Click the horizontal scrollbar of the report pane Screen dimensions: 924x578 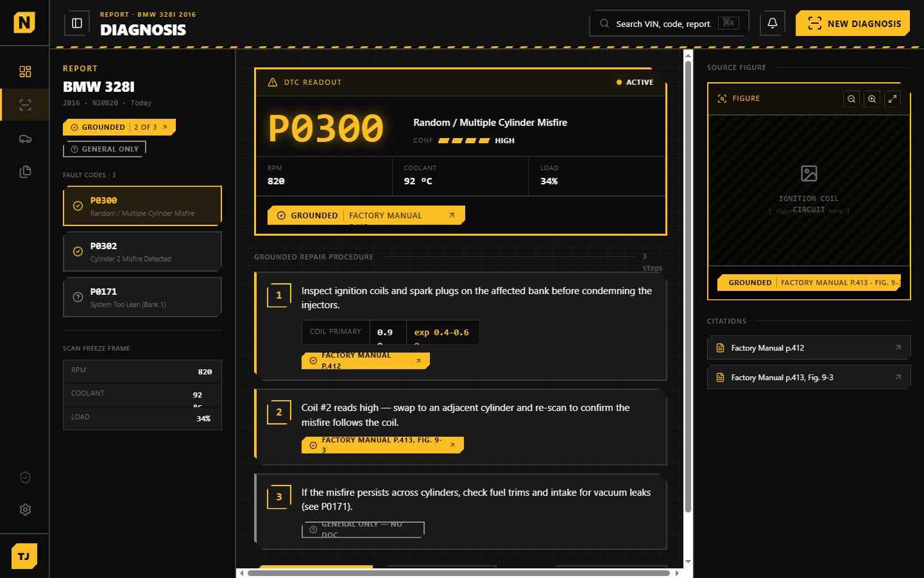[459, 573]
